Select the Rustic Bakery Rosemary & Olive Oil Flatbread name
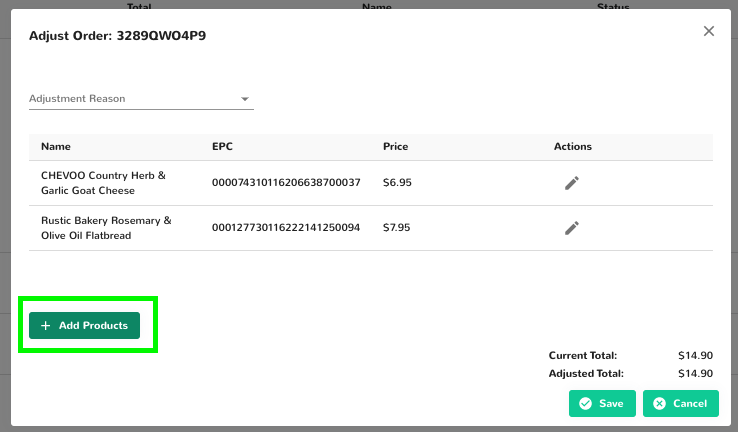 click(x=106, y=228)
